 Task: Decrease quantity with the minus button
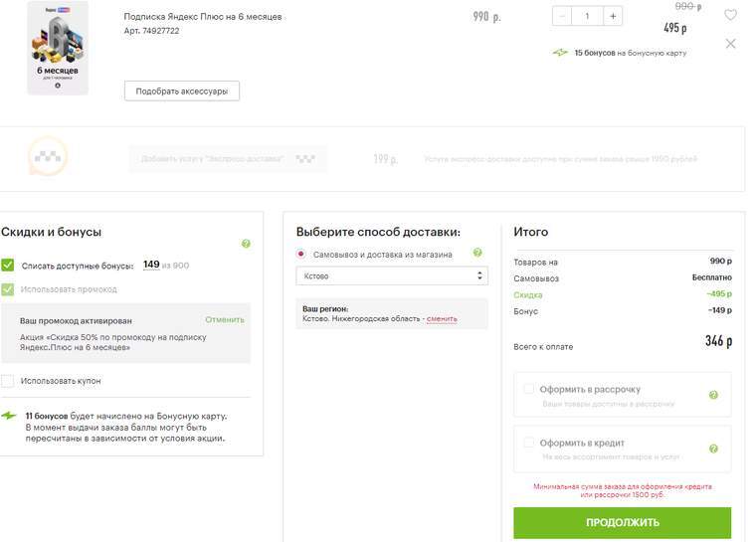click(562, 16)
